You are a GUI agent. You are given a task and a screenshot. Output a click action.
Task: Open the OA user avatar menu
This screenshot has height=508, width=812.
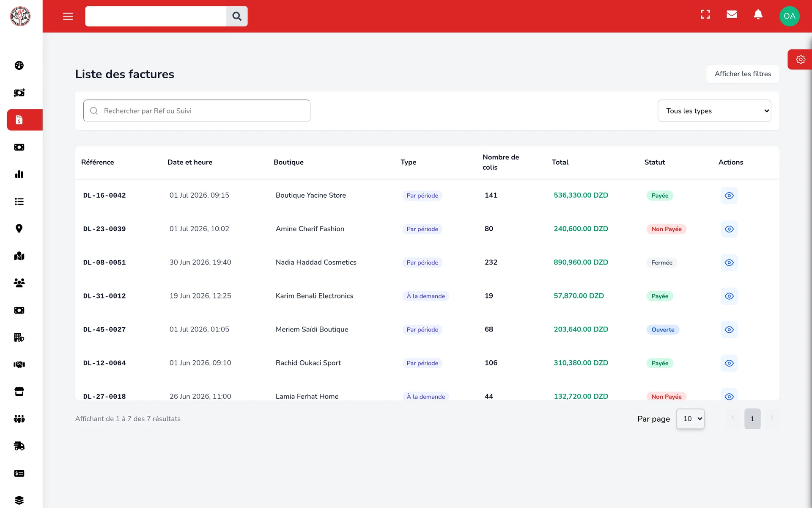[789, 16]
